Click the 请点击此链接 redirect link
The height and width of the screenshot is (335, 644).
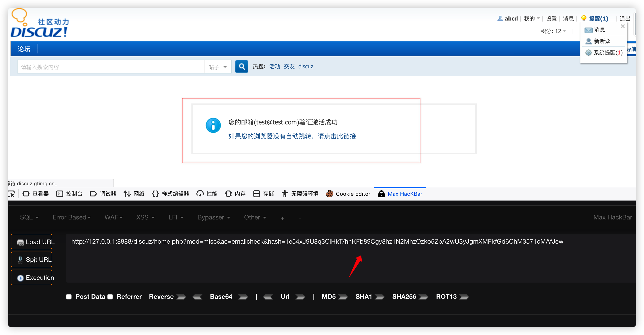coord(337,136)
